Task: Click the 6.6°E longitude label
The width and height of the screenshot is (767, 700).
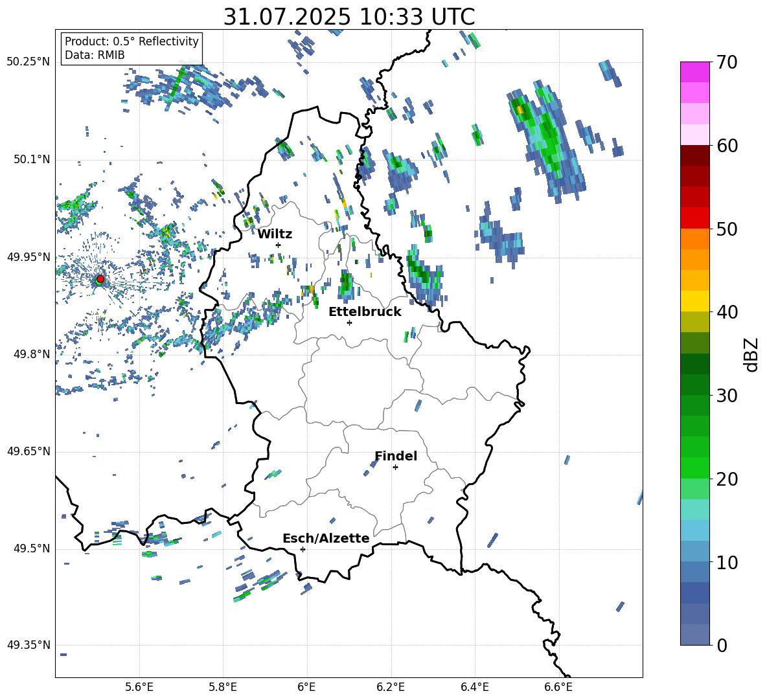Action: 558,687
